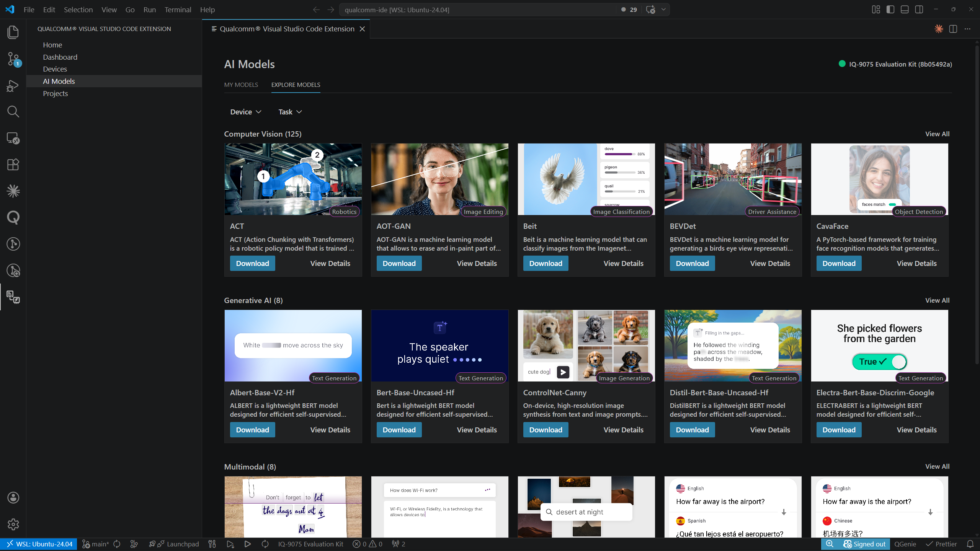Open Customize Layout button
This screenshot has width=980, height=551.
[x=876, y=10]
